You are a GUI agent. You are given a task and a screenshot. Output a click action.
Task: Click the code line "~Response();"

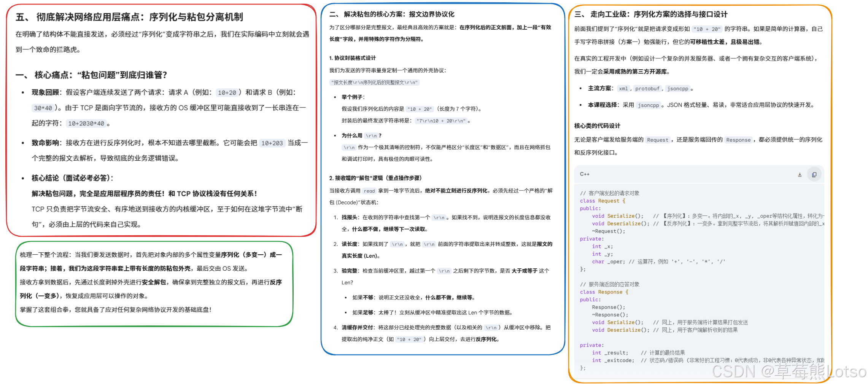[x=610, y=315]
